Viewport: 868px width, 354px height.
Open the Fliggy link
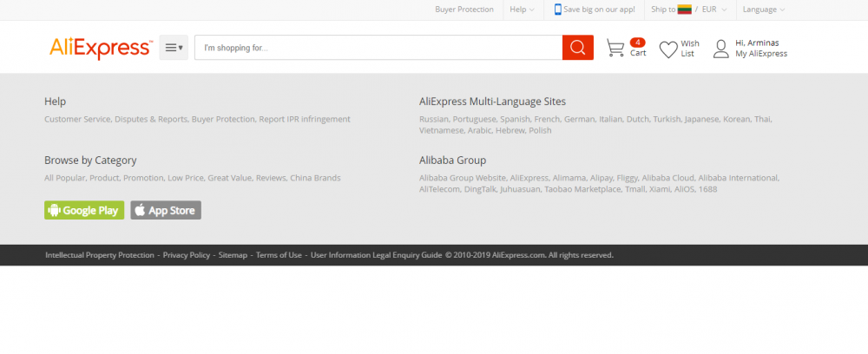(x=627, y=178)
